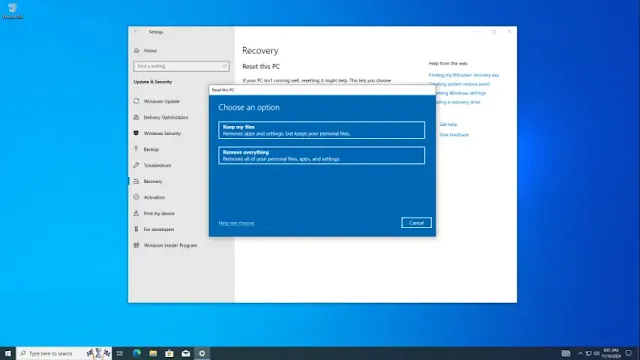Click the volume icon in system tray
The image size is (640, 360).
596,353
